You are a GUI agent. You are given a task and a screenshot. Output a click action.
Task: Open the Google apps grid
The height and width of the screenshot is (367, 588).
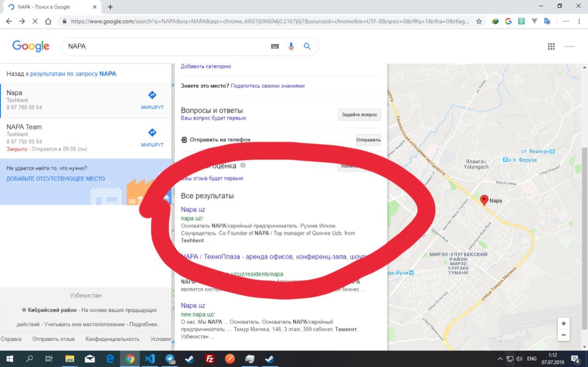coord(551,46)
